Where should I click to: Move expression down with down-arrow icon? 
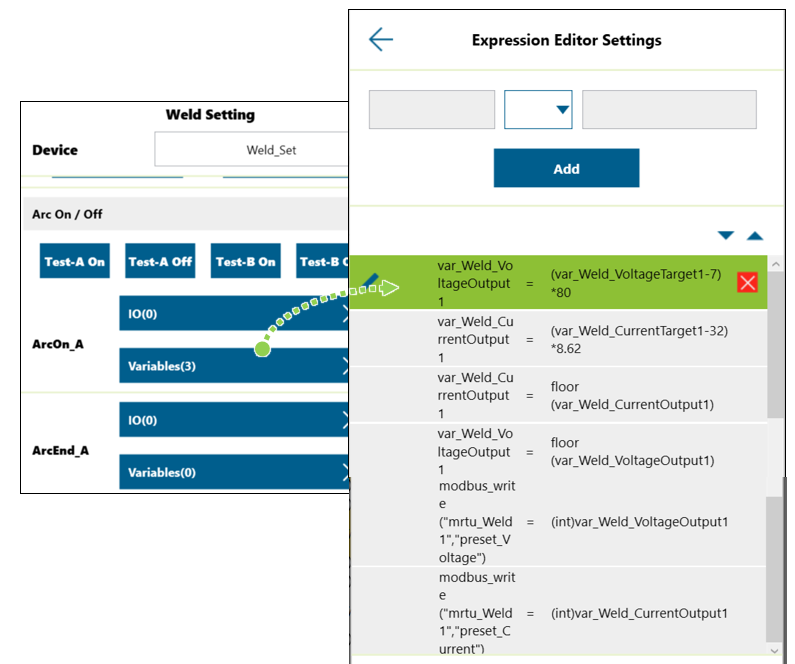726,236
